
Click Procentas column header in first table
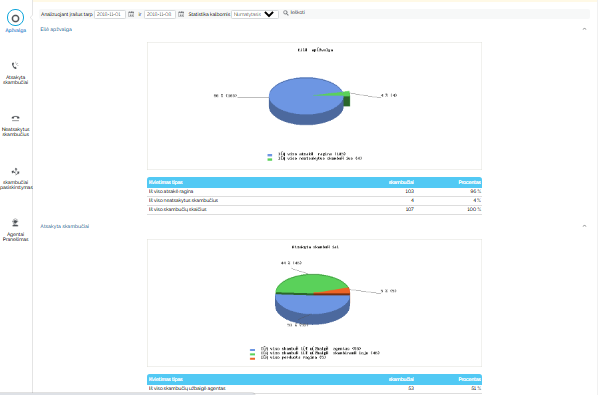(x=469, y=182)
